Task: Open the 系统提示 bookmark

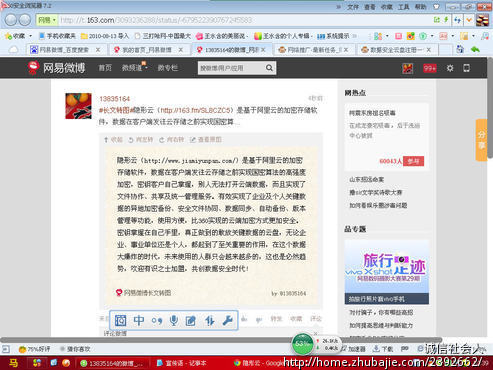Action: click(333, 36)
